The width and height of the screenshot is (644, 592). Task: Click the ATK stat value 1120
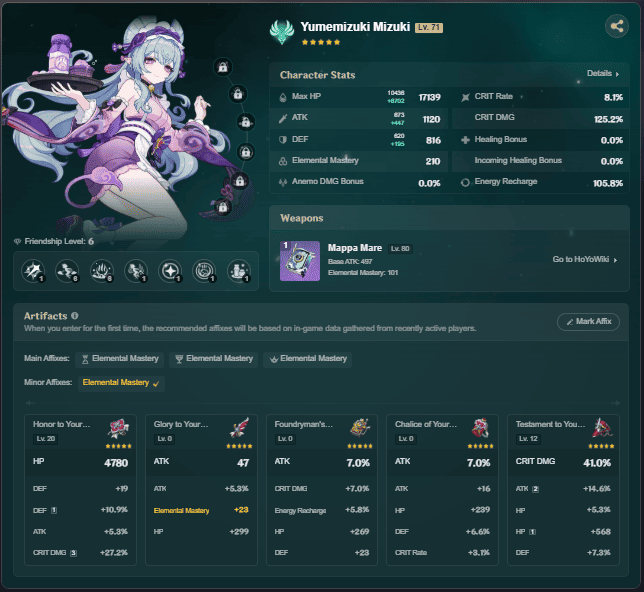[x=431, y=119]
